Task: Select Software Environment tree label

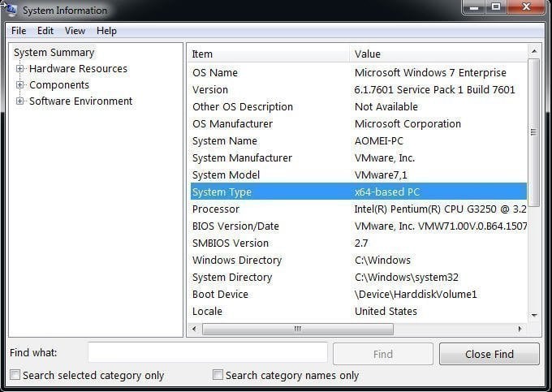Action: tap(80, 101)
